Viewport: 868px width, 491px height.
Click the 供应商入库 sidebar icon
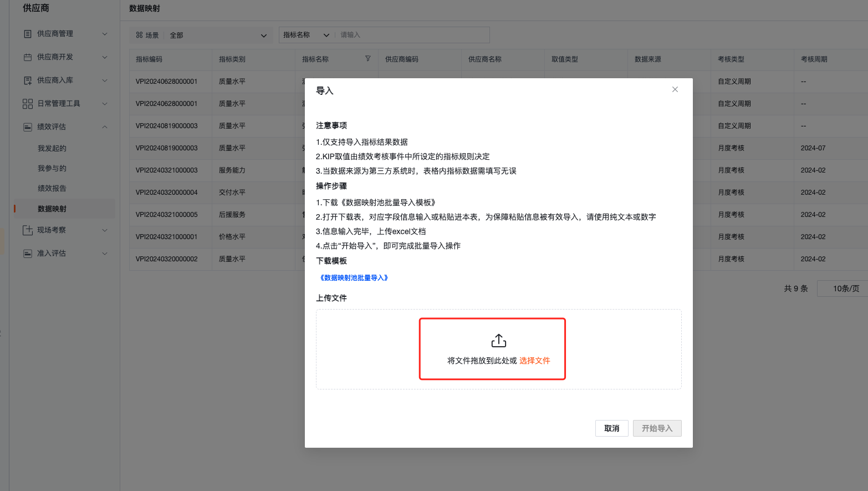point(28,80)
